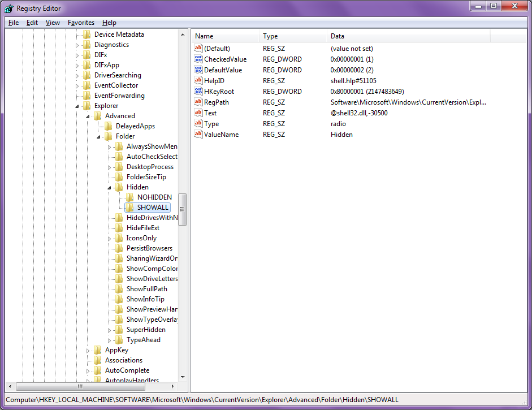Image resolution: width=532 pixels, height=410 pixels.
Task: Click the tree pane scroll up arrow
Action: [x=183, y=34]
